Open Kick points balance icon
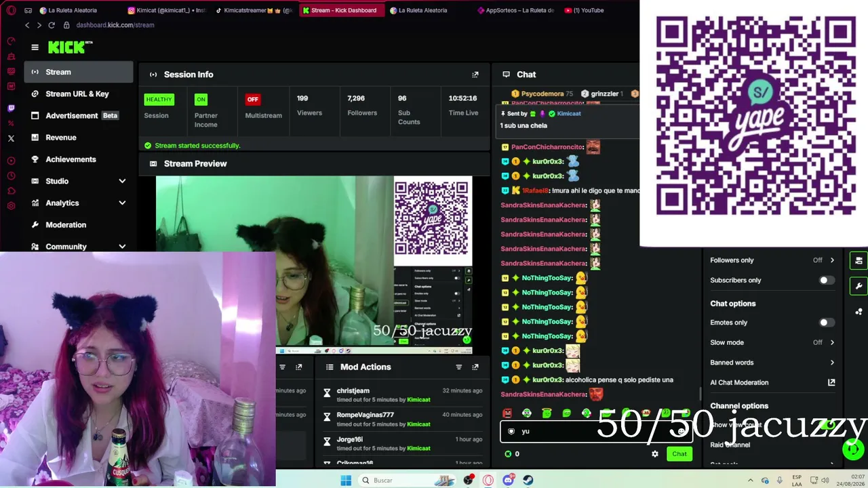Image resolution: width=868 pixels, height=488 pixels. click(x=508, y=454)
